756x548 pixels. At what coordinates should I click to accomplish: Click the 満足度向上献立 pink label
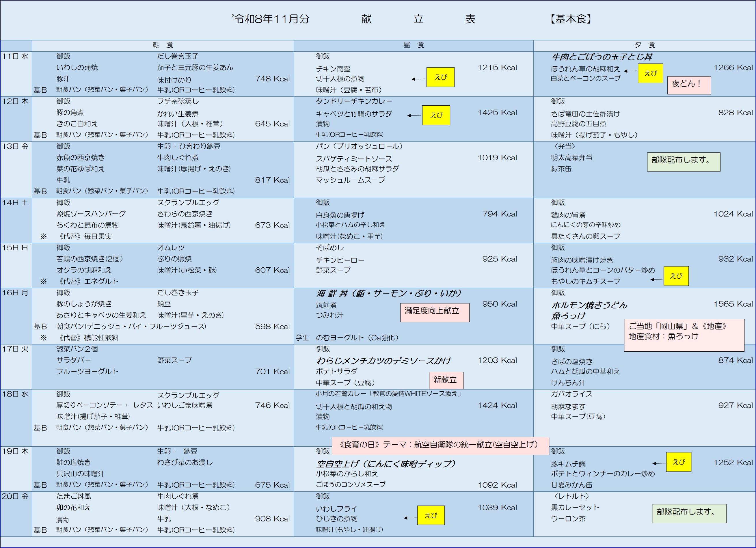435,313
